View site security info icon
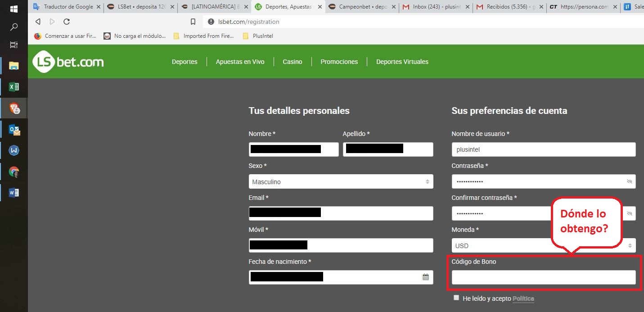The height and width of the screenshot is (312, 644). point(211,22)
